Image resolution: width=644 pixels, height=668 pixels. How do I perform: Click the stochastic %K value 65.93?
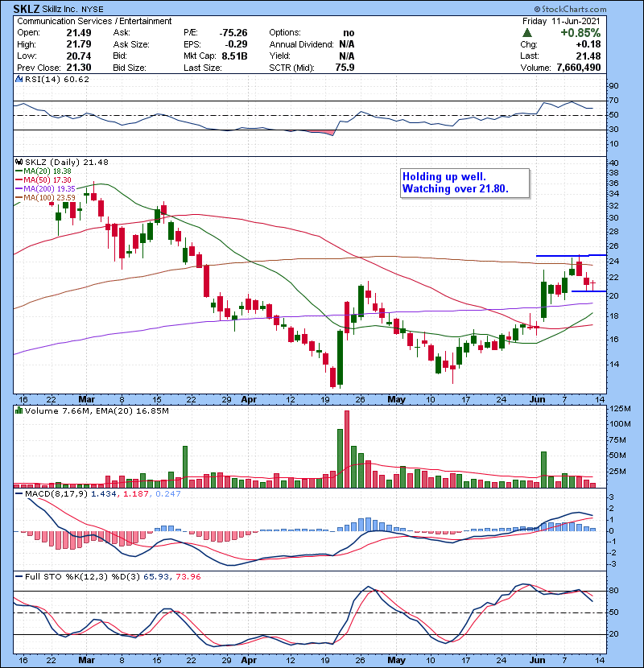pos(155,576)
